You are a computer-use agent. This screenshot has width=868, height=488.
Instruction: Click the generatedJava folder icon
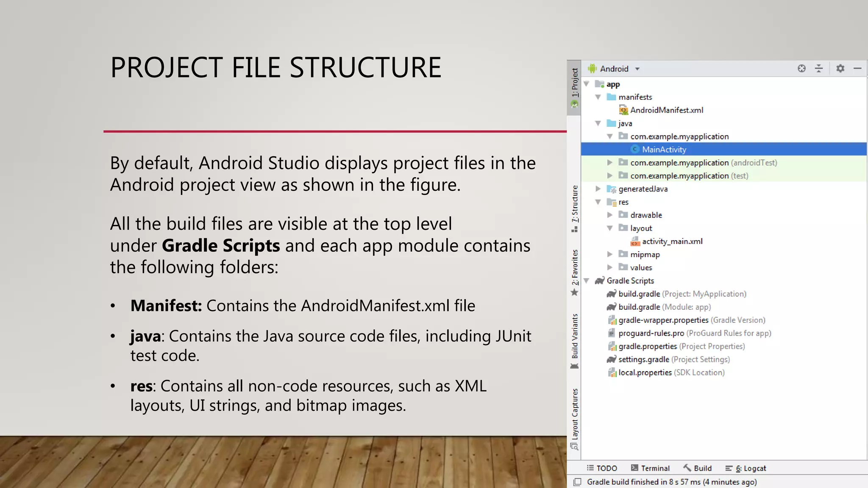click(x=612, y=189)
